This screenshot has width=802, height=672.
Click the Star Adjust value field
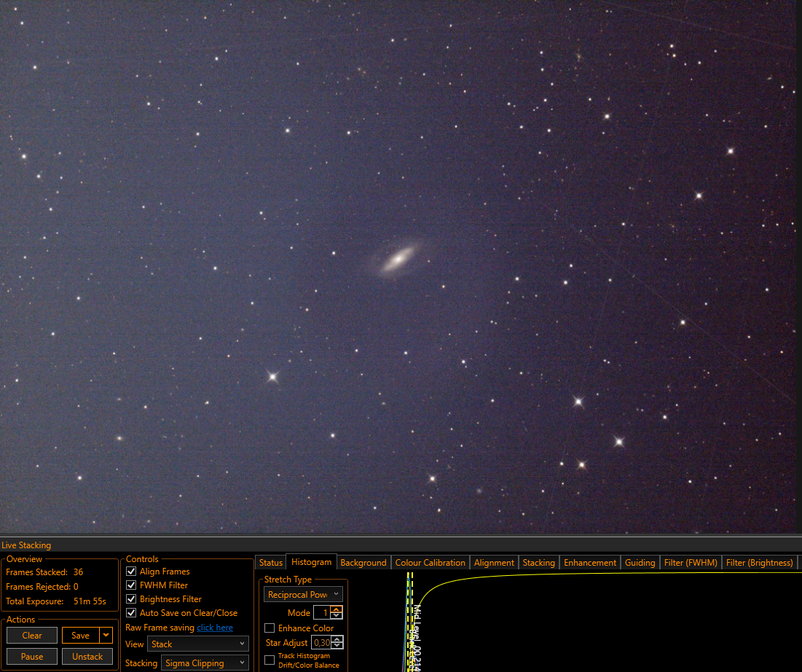[321, 642]
